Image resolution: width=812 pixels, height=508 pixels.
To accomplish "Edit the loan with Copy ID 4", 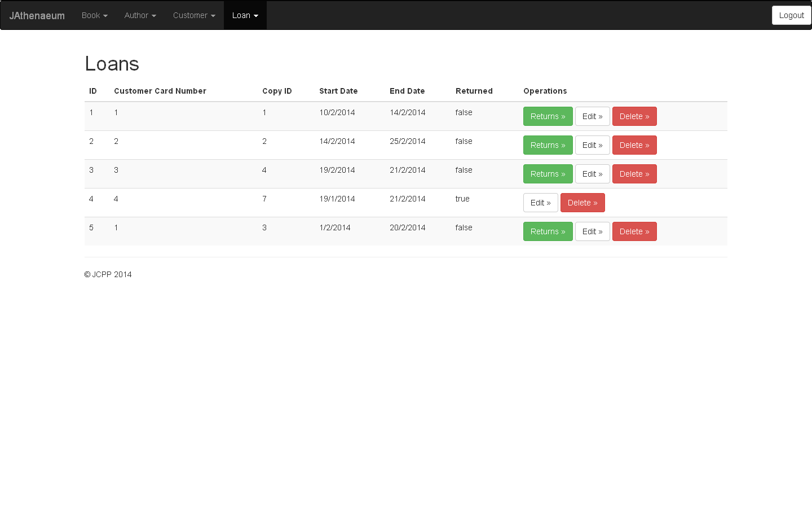I will [593, 174].
